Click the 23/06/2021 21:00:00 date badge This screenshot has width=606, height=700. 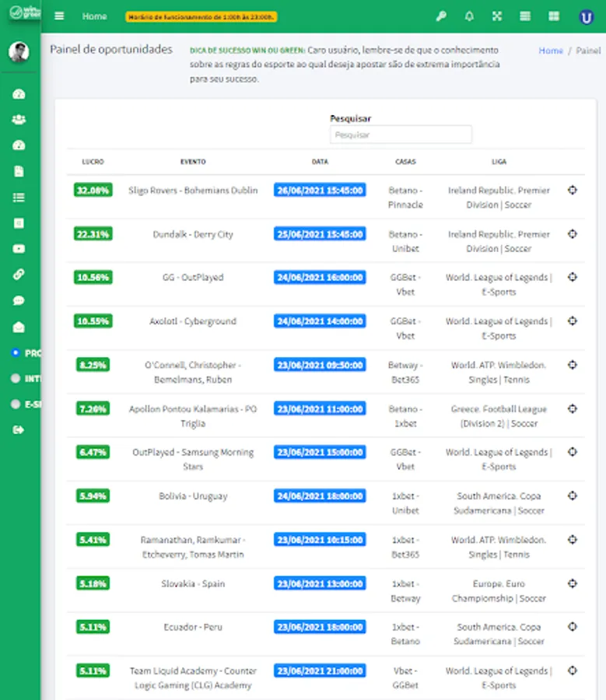(320, 670)
